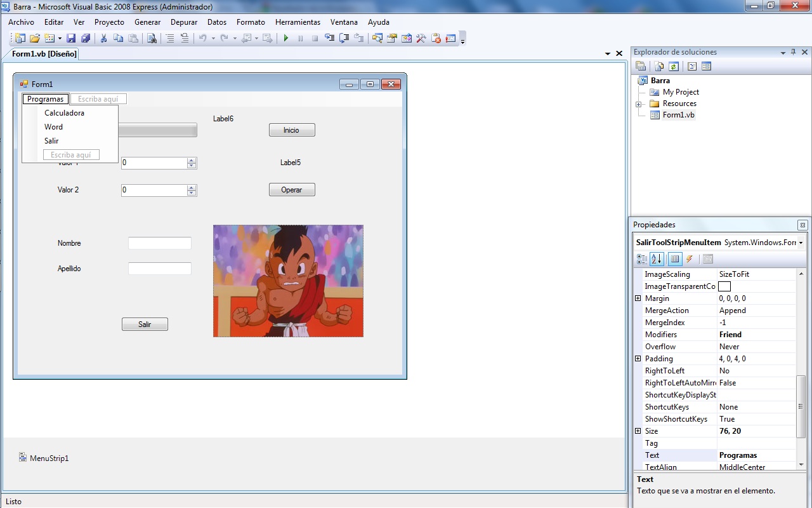Screen dimensions: 812x508
Task: Click the Programas menu header on Form1
Action: (46, 99)
